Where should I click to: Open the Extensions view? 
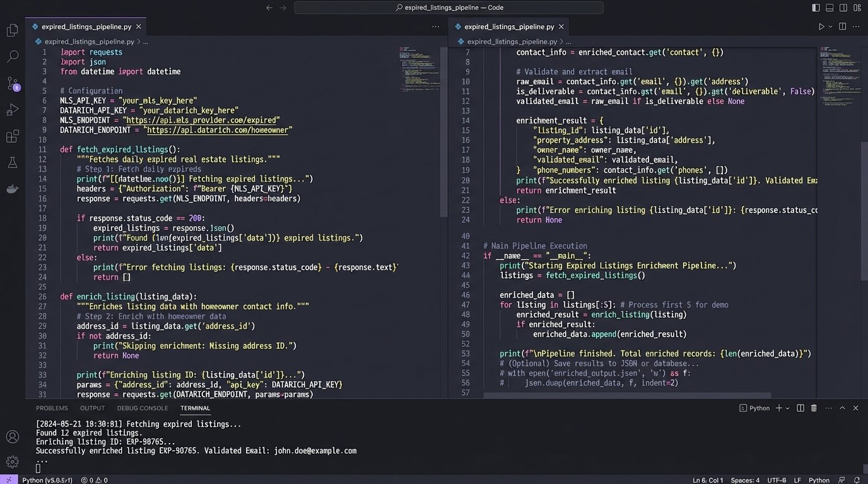coord(13,137)
